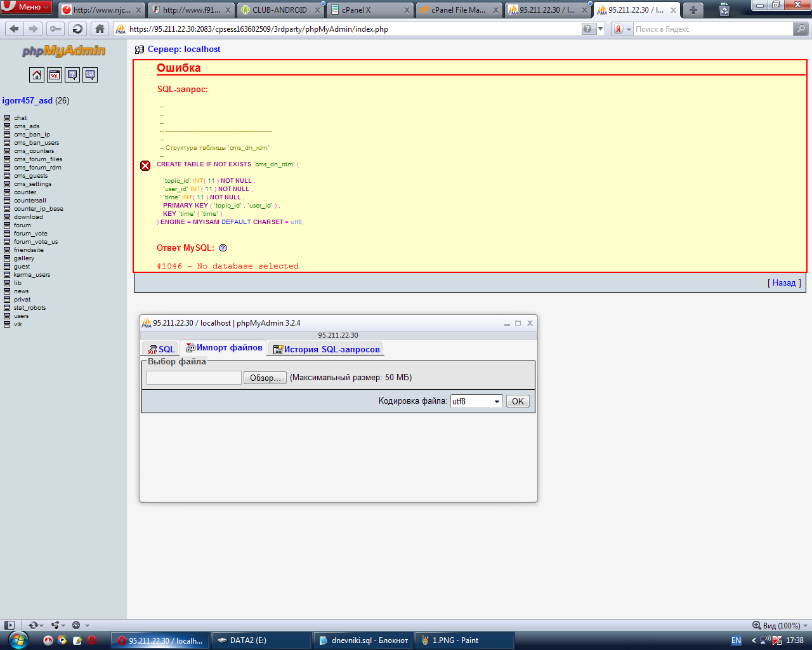Click the password wand key icon
Screen dimensions: 812x650
pos(56,29)
